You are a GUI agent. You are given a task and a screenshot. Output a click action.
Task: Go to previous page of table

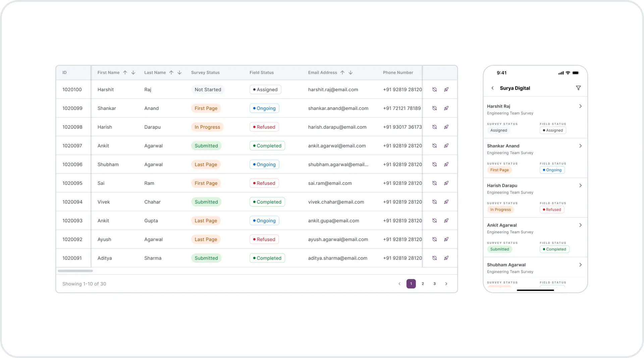(x=399, y=284)
